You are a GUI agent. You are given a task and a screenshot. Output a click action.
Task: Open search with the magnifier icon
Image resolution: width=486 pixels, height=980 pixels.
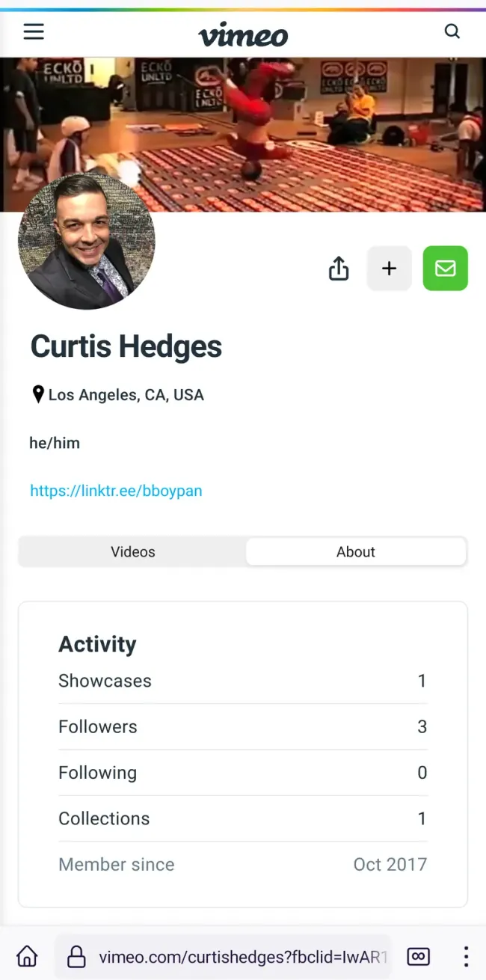(x=452, y=31)
